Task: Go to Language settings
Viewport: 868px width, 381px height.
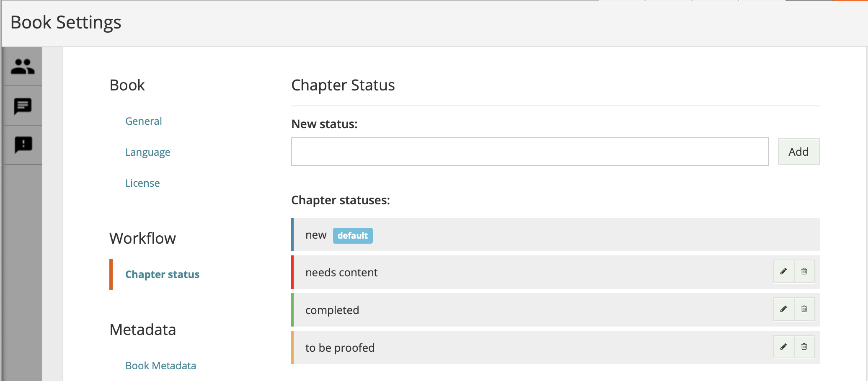Action: pos(147,152)
